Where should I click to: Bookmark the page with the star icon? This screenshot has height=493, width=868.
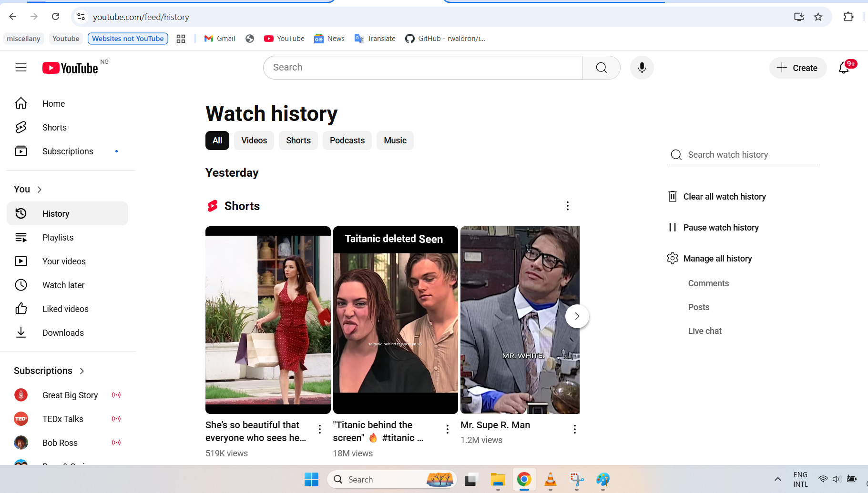pos(818,17)
